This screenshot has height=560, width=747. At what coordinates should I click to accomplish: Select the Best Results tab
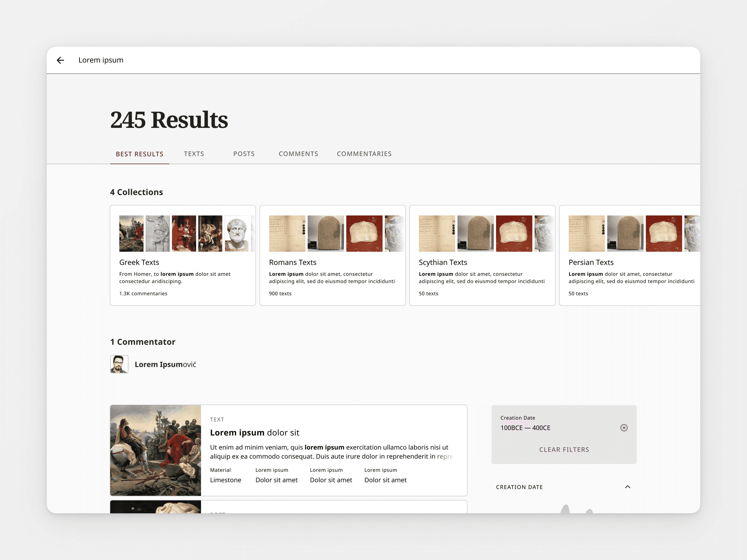(x=139, y=154)
